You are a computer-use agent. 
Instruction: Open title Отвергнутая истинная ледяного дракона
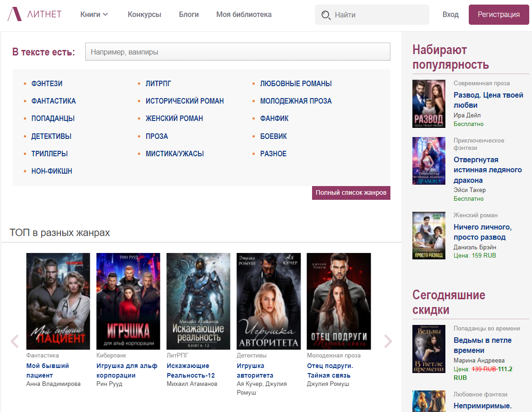click(x=488, y=170)
